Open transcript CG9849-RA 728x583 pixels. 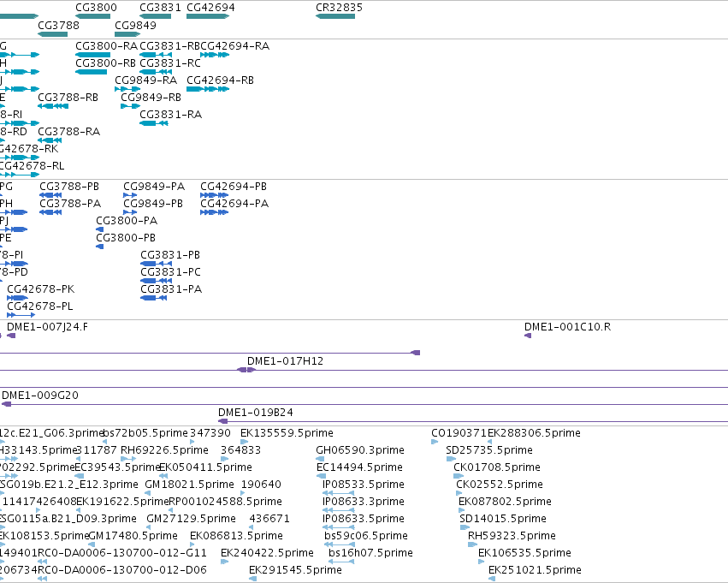pyautogui.click(x=127, y=89)
